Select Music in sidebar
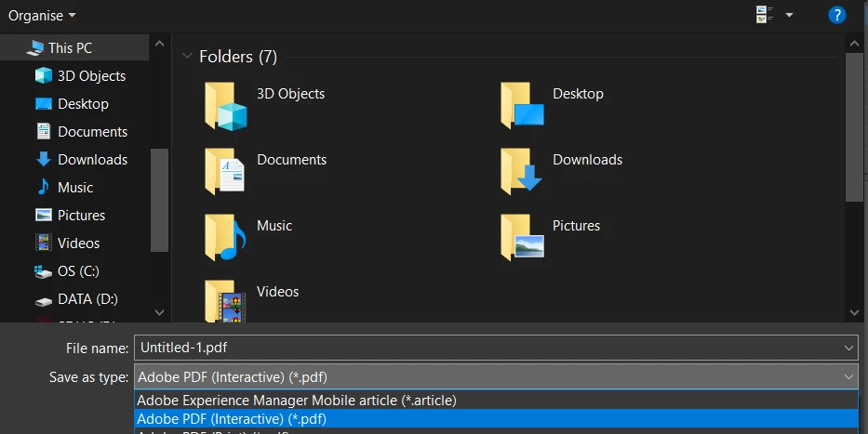The image size is (868, 434). pyautogui.click(x=75, y=188)
